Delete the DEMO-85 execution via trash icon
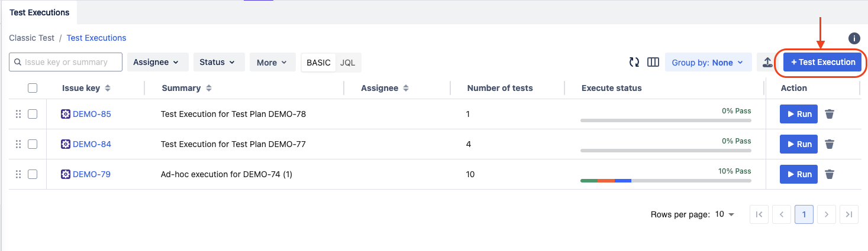The height and width of the screenshot is (251, 868). 830,114
